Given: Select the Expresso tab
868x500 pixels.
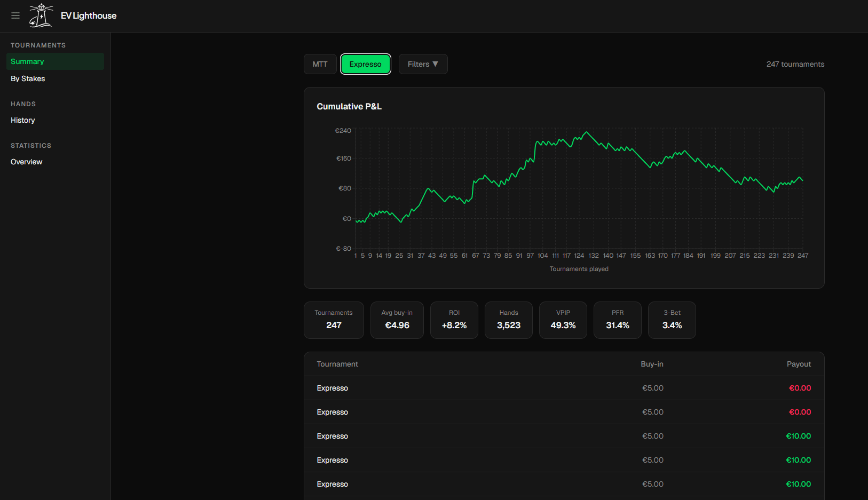Looking at the screenshot, I should [x=366, y=64].
